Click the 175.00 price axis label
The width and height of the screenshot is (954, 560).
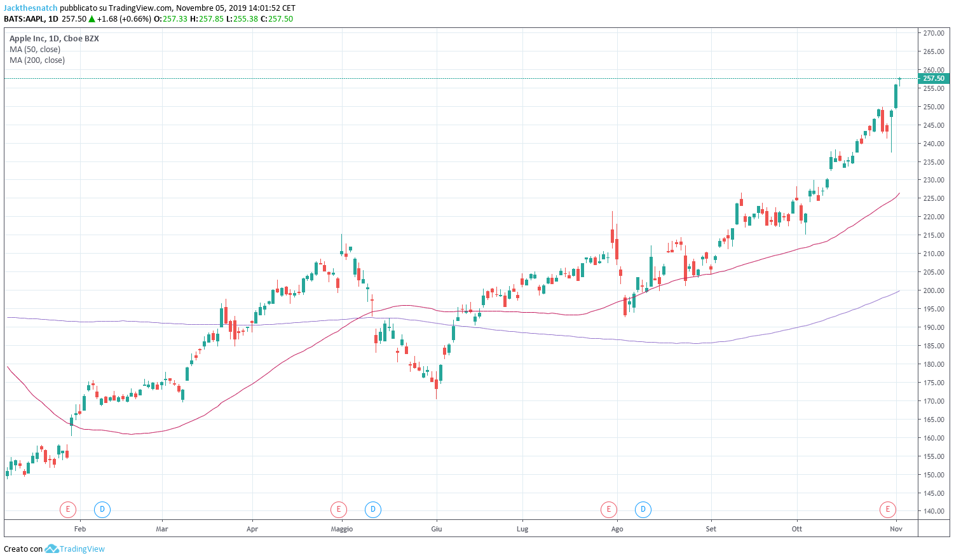tap(934, 383)
